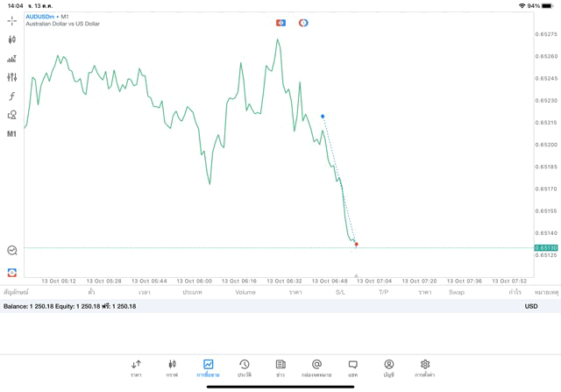Tap the bar chart with T icon

coord(11,59)
